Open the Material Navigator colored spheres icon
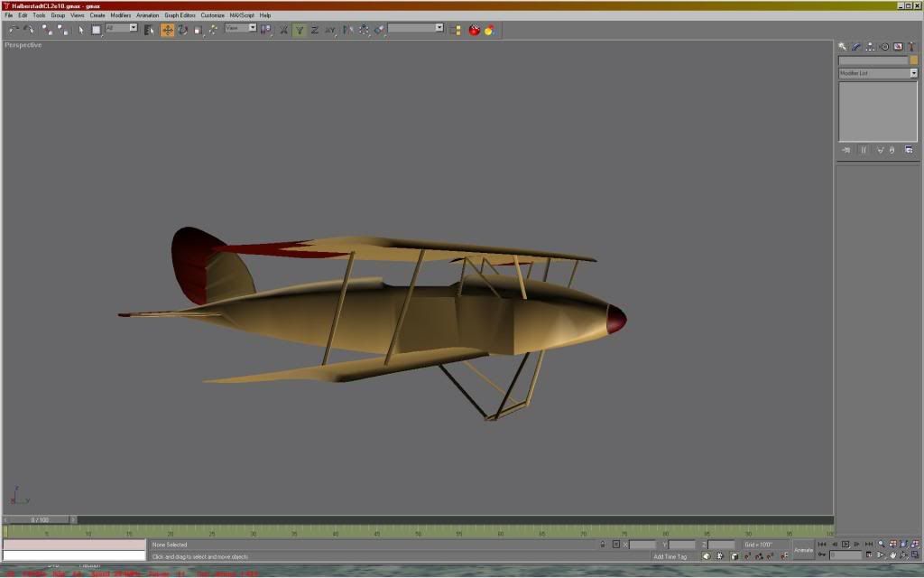 489,30
